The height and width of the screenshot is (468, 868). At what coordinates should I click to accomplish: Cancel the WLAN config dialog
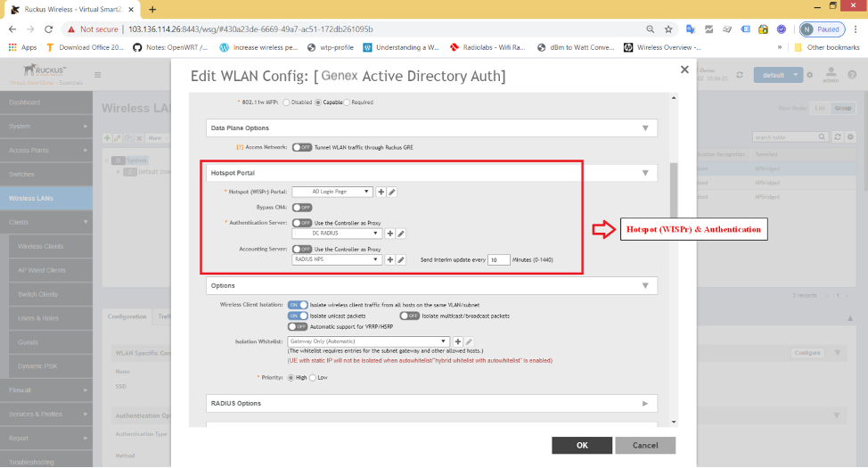point(645,446)
